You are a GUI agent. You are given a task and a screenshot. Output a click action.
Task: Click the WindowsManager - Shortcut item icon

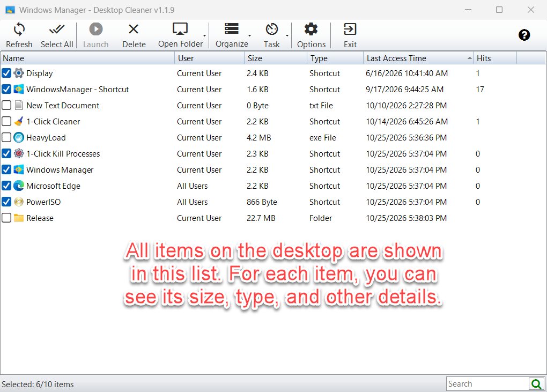(x=18, y=89)
